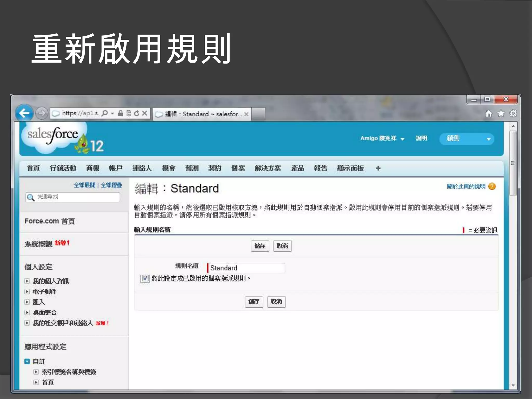
Task: Open Force.com 首頁 in sidebar
Action: click(x=50, y=221)
